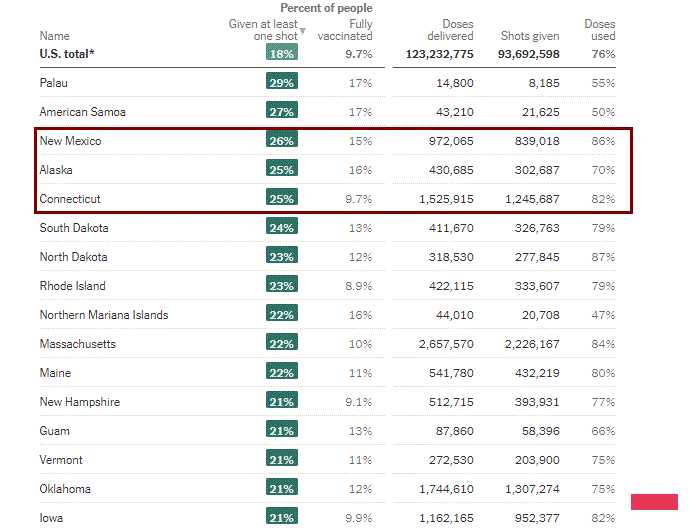Click Connecticut's 9.7% fully vaccinated value
Image resolution: width=698 pixels, height=530 pixels.
point(359,199)
